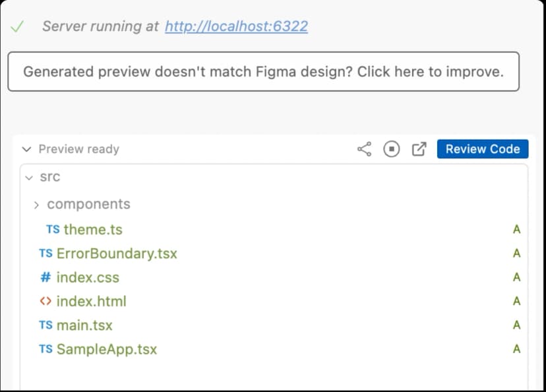The height and width of the screenshot is (392, 546).
Task: Select theme.ts file entry
Action: (93, 229)
